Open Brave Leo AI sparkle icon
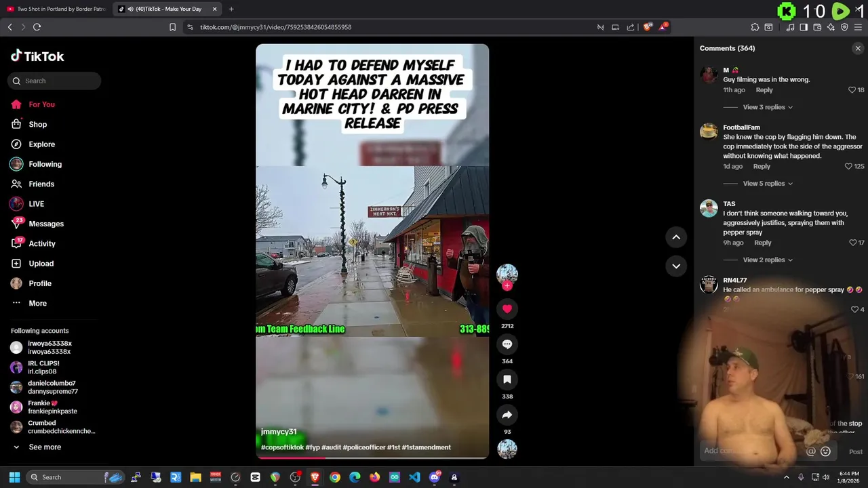Viewport: 868px width, 488px height. point(831,27)
